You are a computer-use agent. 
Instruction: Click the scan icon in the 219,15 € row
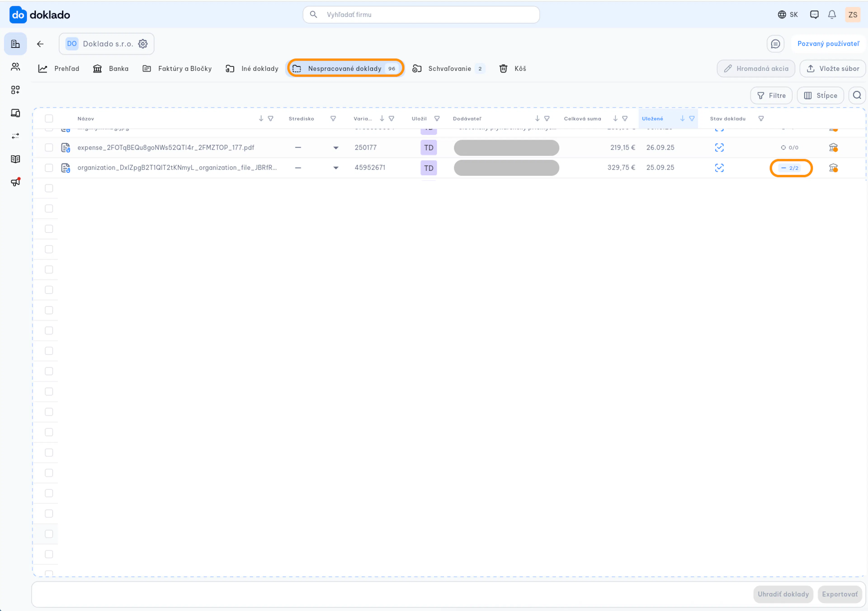pyautogui.click(x=719, y=147)
